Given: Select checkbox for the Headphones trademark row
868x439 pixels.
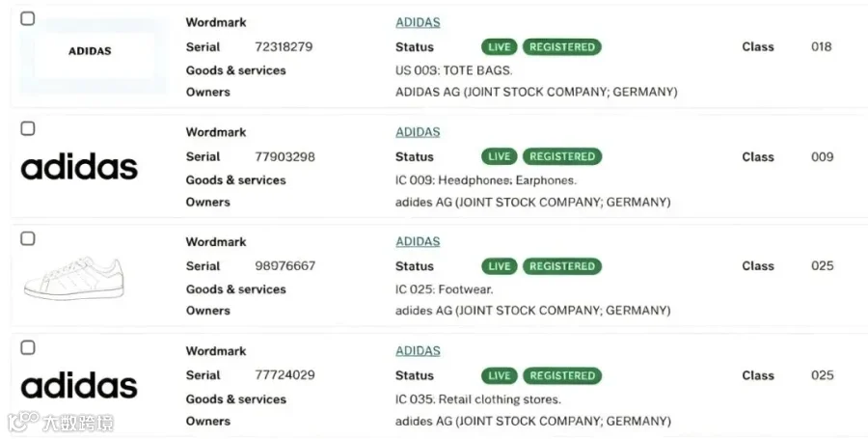Looking at the screenshot, I should (x=28, y=128).
